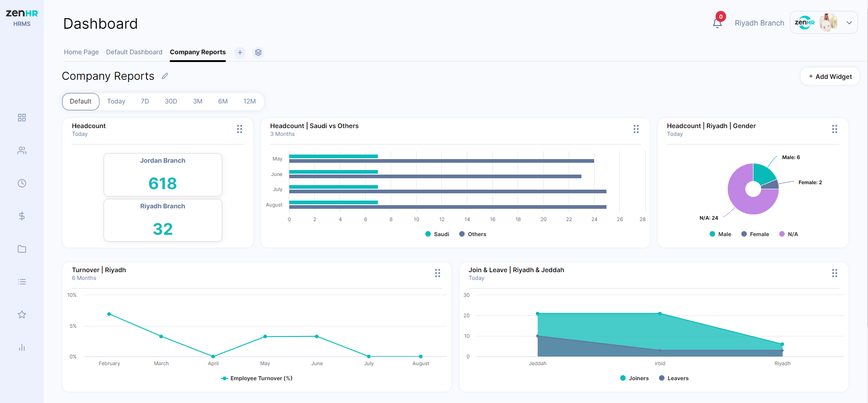
Task: Switch to Home Page tab
Action: point(81,52)
